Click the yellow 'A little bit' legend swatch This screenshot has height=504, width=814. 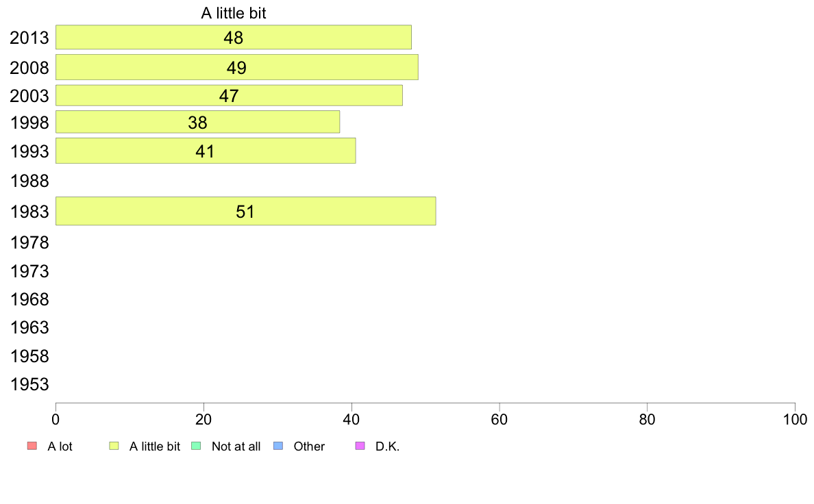114,446
